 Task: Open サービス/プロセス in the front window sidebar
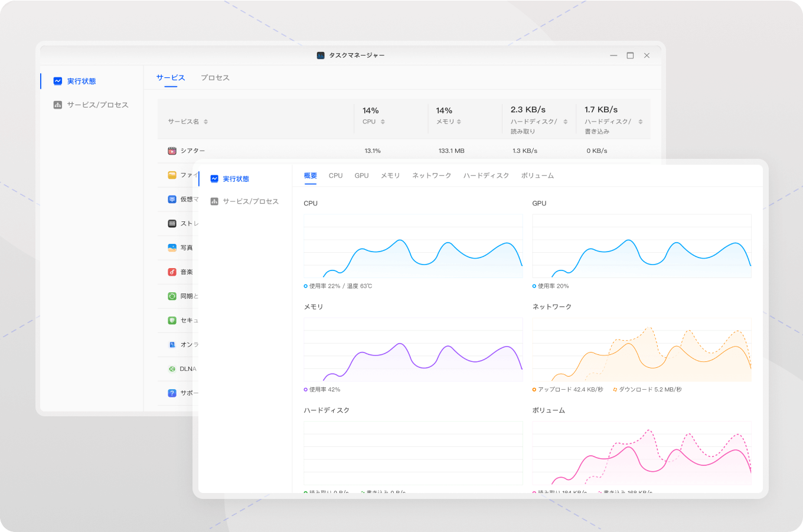point(250,202)
